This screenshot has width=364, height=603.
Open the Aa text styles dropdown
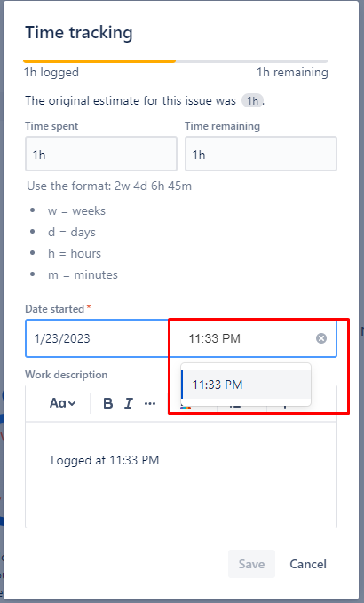62,403
